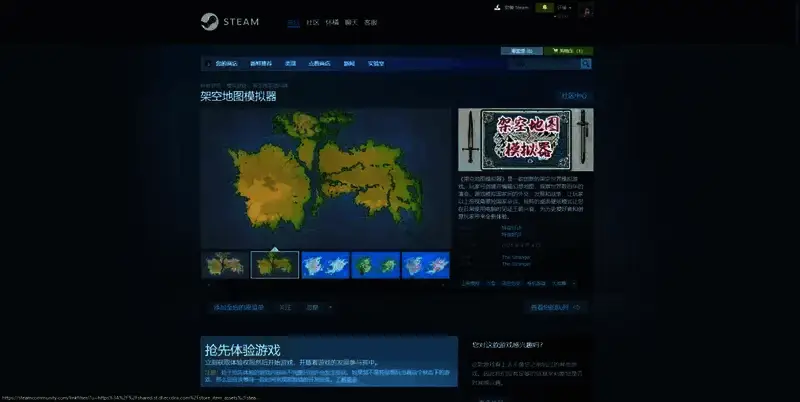Image resolution: width=800 pixels, height=402 pixels.
Task: Open the 类别 categories menu
Action: point(290,64)
